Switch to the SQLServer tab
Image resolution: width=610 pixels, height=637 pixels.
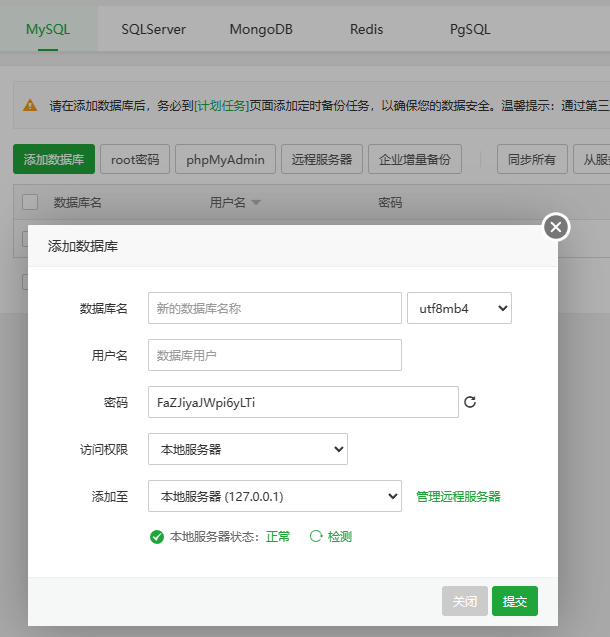154,29
